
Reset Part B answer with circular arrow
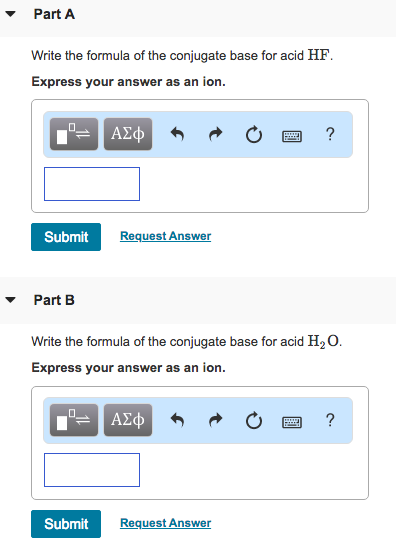[x=254, y=420]
